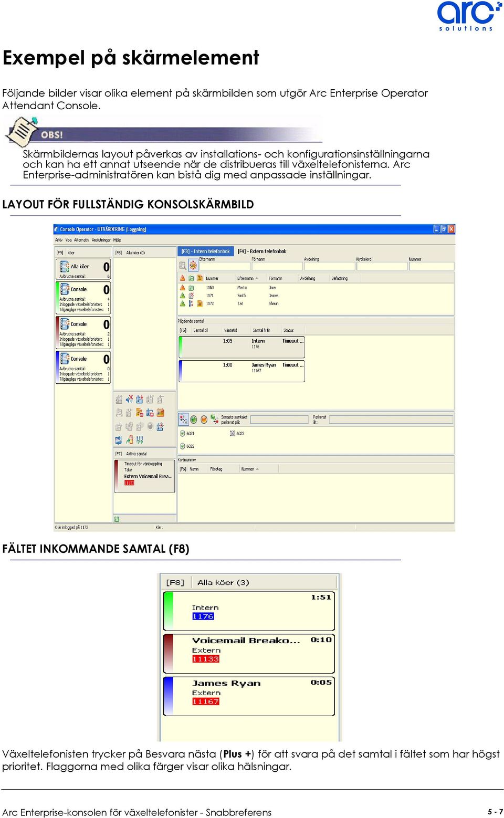Click the notes icon in row 1172
The image size is (504, 818).
199,303
